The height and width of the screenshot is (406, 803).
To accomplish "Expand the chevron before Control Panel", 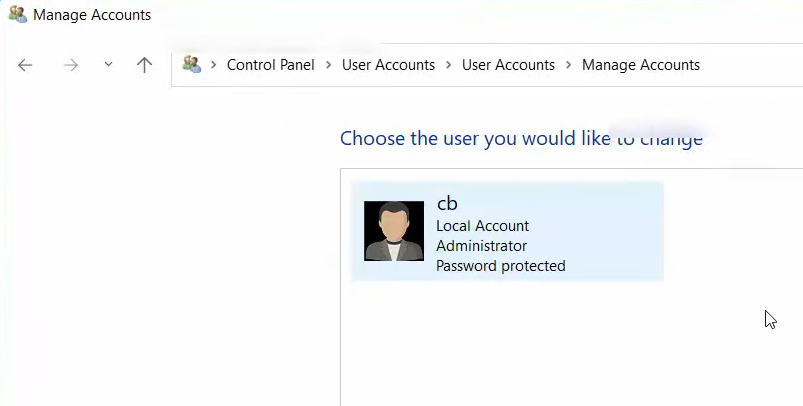I will pyautogui.click(x=214, y=65).
